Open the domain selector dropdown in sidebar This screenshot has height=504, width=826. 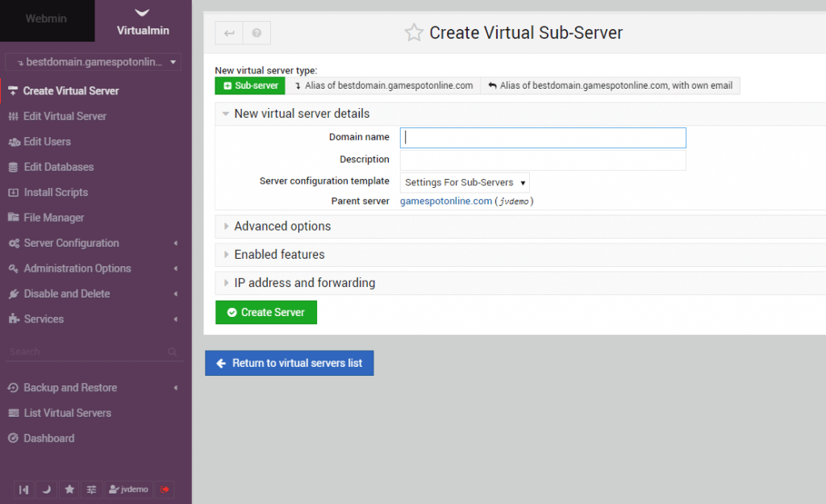(x=94, y=62)
